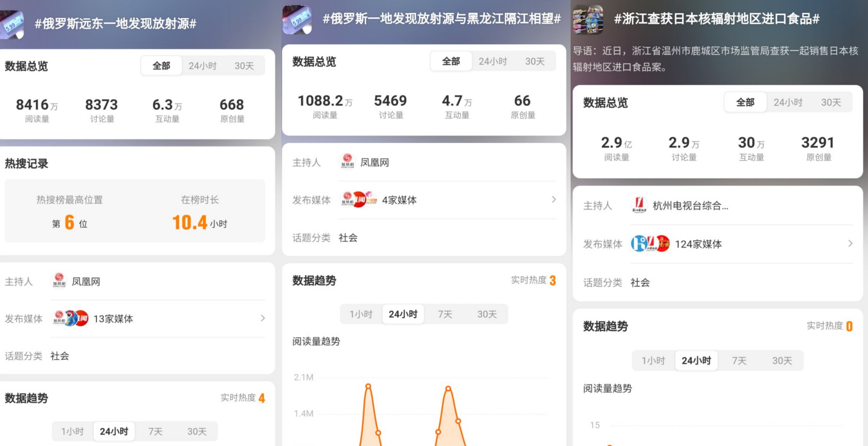Viewport: 868px width, 446px height.
Task: Tap the 8373 讨论量 figure
Action: [102, 105]
